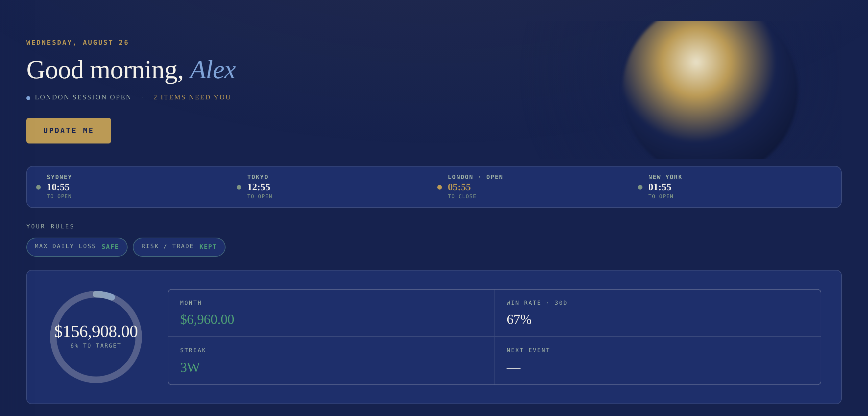Viewport: 868px width, 416px height.
Task: Open the MONTH $6,960.00 stat cell
Action: 331,313
